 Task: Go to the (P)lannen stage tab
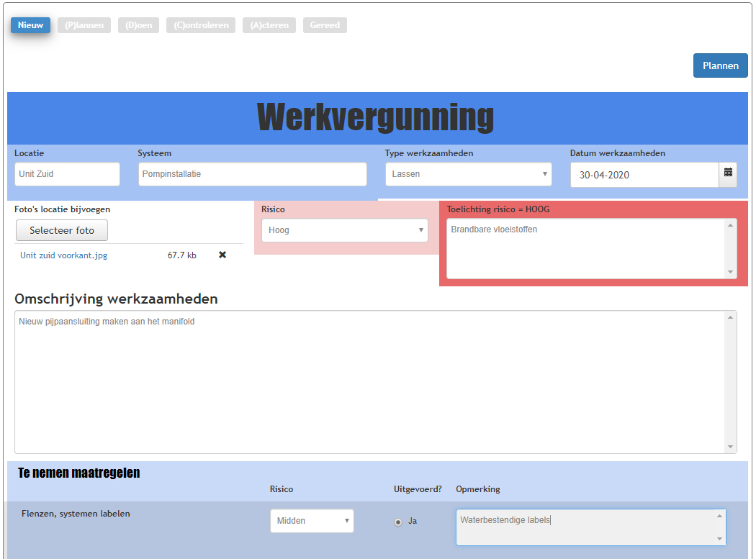[84, 25]
